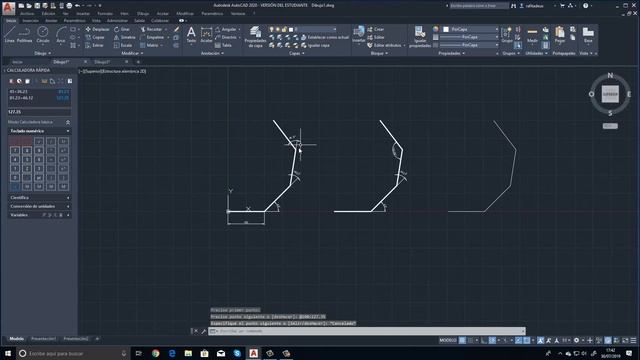Screen dimensions: 640x360
Task: Click the command line input field
Action: coord(367,331)
